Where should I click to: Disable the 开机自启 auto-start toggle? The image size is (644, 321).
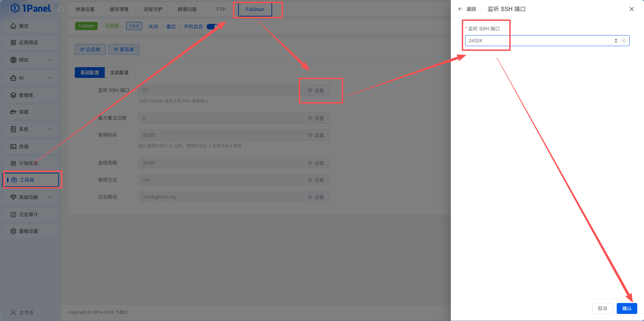(x=212, y=26)
